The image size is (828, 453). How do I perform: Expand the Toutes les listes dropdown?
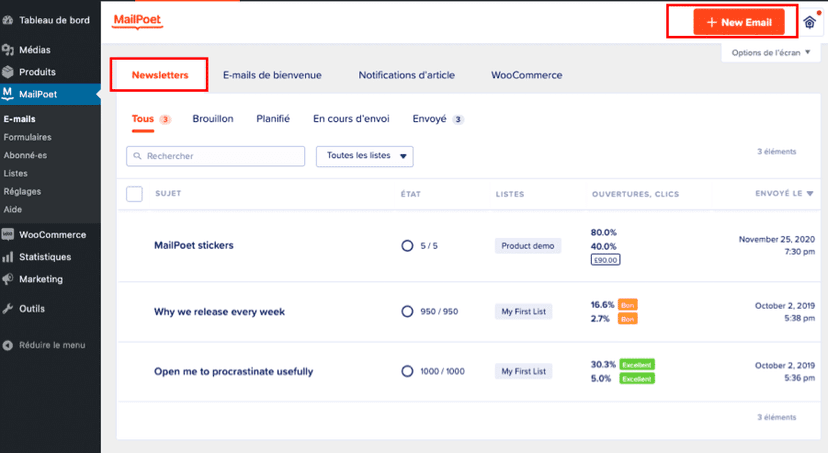click(x=364, y=156)
